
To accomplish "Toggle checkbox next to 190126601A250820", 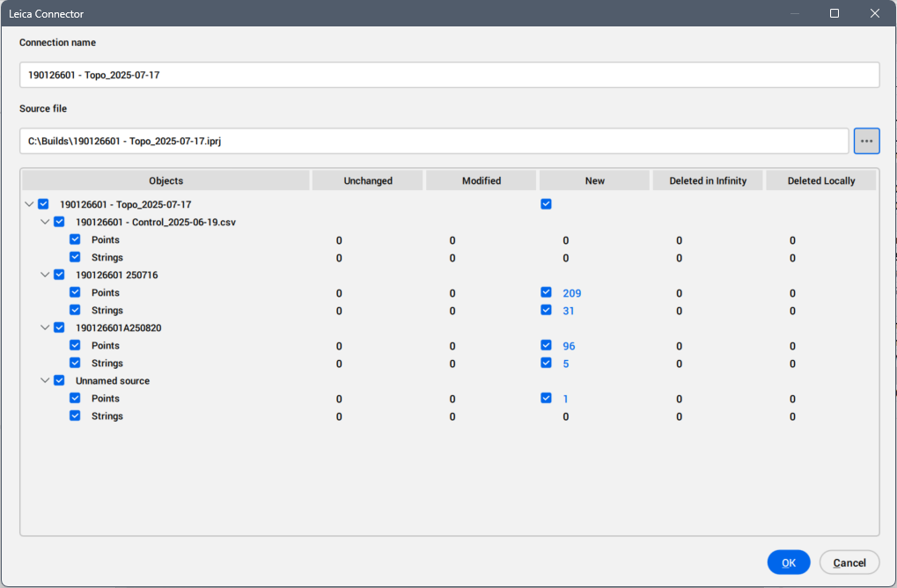I will click(59, 327).
